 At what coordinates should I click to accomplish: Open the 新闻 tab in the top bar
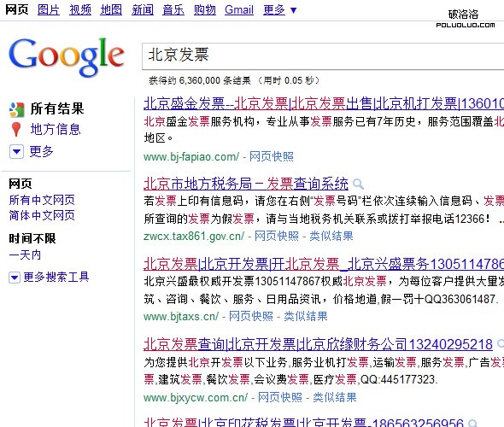pos(143,10)
